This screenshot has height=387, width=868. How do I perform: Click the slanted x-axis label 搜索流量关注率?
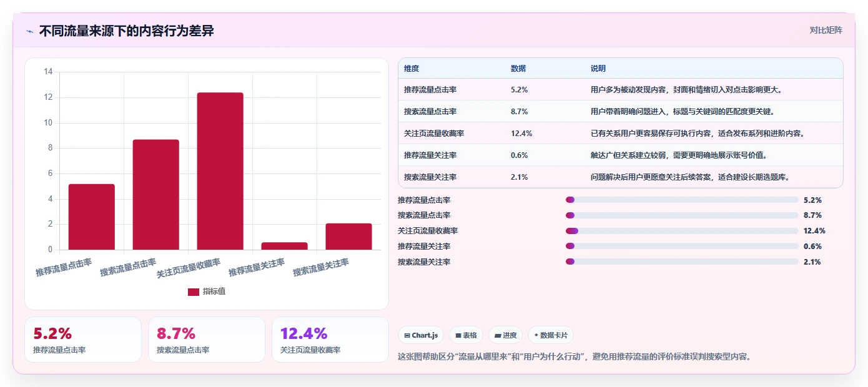click(321, 268)
